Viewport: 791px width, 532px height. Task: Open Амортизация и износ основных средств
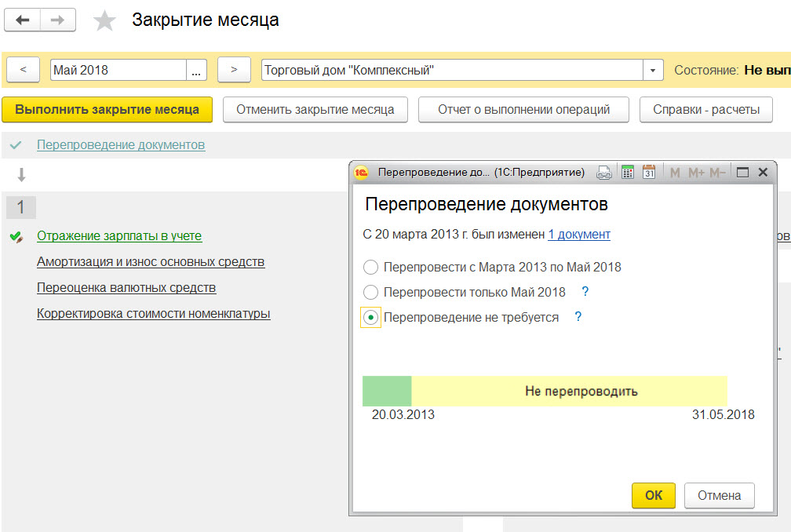coord(151,262)
